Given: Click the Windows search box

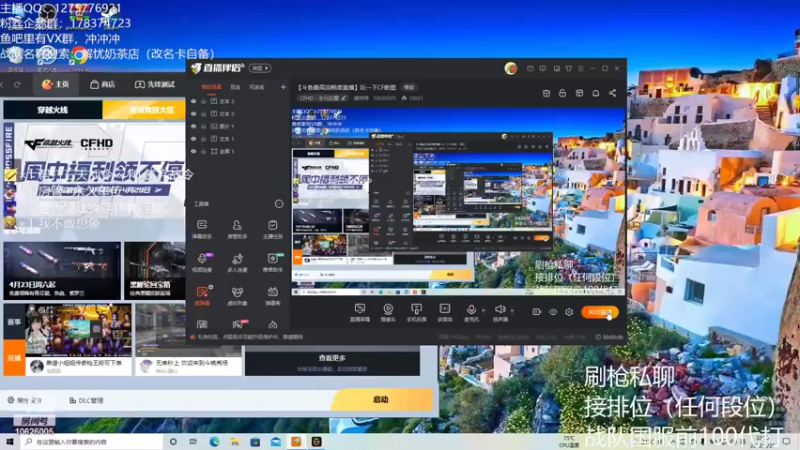Looking at the screenshot, I should click(92, 442).
